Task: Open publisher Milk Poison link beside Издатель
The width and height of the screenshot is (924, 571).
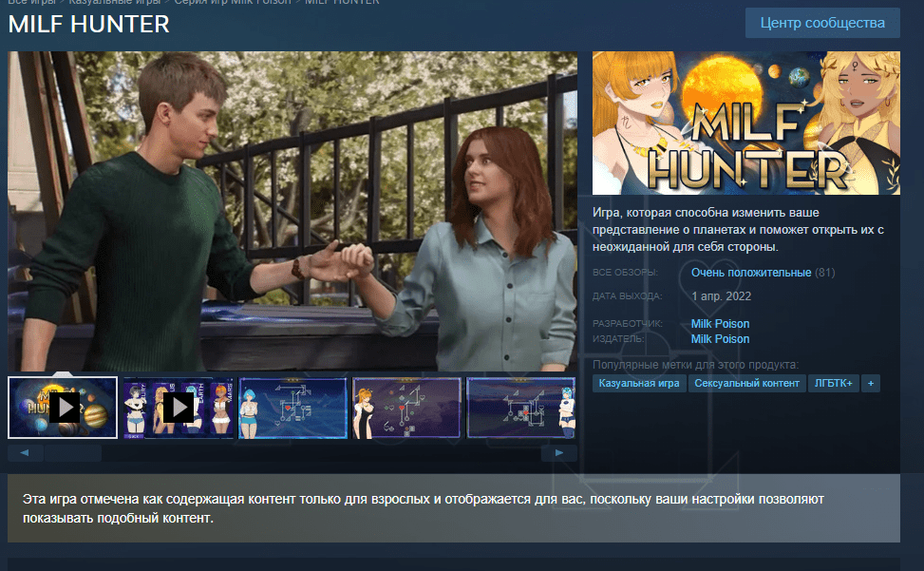Action: pos(720,339)
